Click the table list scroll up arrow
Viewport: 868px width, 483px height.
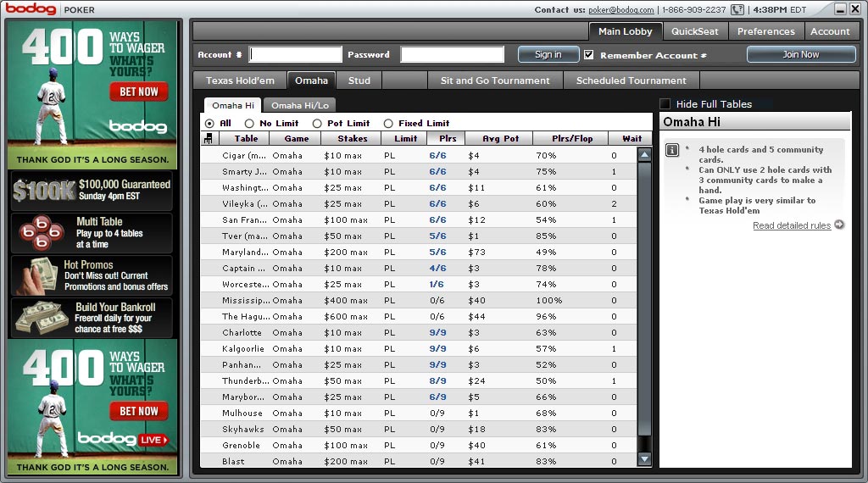(x=644, y=155)
